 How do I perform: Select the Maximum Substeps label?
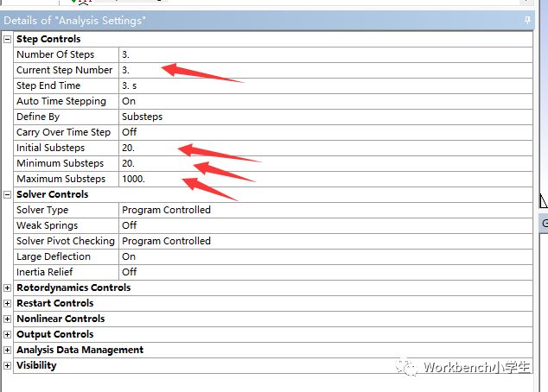61,179
